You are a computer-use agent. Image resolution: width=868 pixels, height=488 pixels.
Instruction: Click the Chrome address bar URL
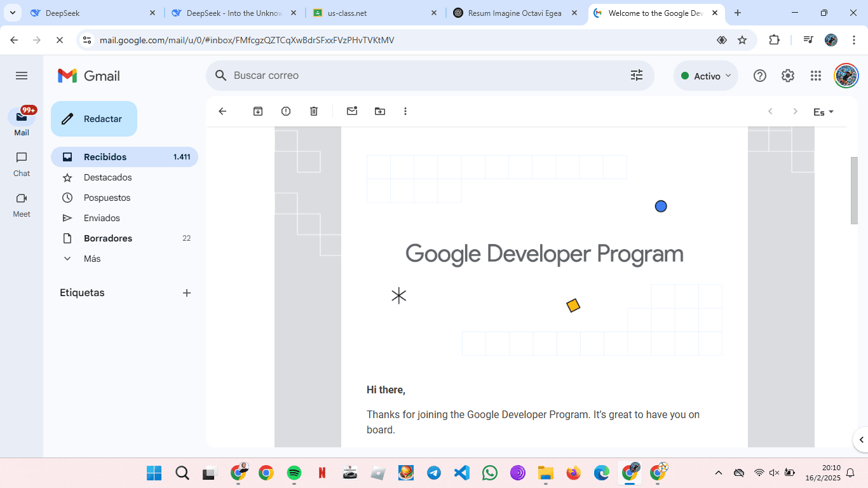pyautogui.click(x=247, y=40)
